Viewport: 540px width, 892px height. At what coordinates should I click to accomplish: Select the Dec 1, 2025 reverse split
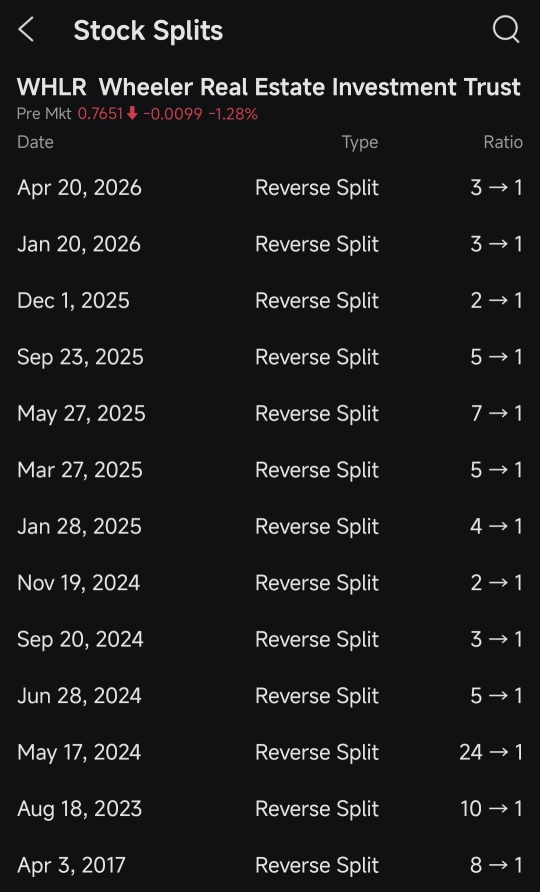tap(270, 300)
